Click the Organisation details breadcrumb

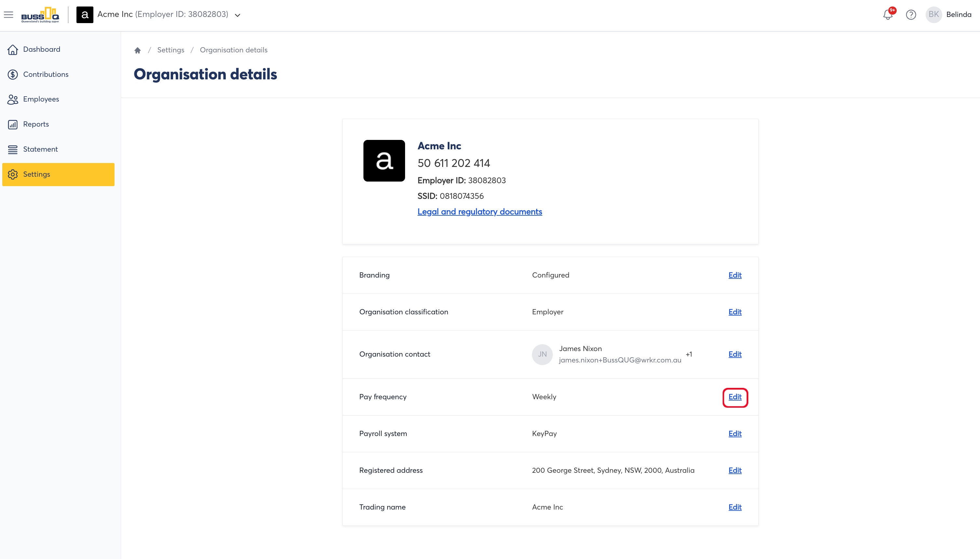[x=233, y=50]
